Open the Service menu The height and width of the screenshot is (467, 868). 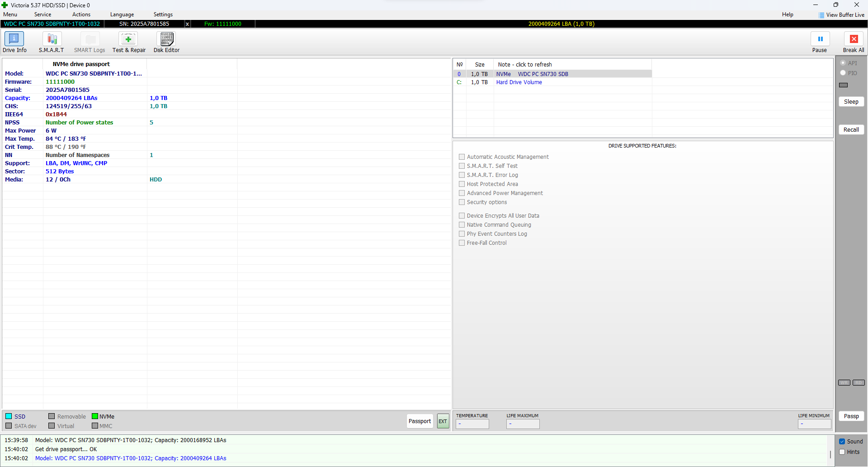click(43, 14)
